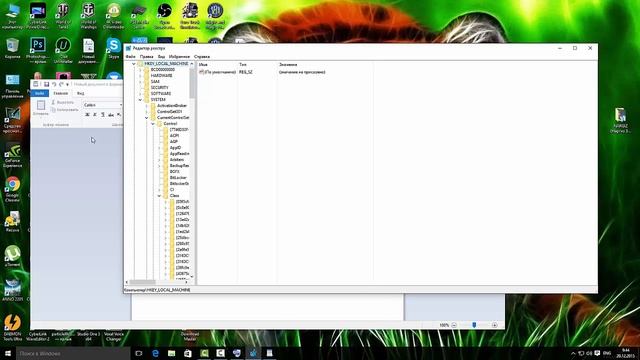This screenshot has width=640, height=360.
Task: Open the Файл tab in WordPad
Action: tap(40, 93)
